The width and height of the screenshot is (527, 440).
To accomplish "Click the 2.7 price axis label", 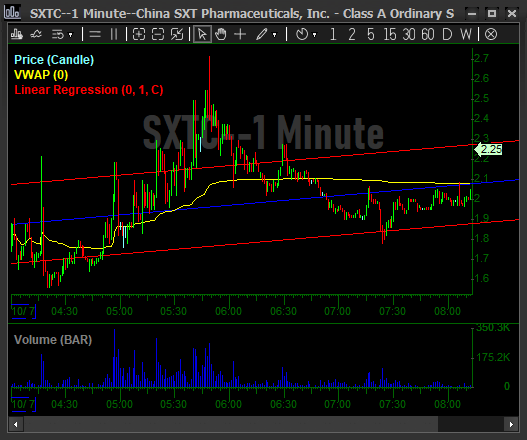I will coord(481,58).
